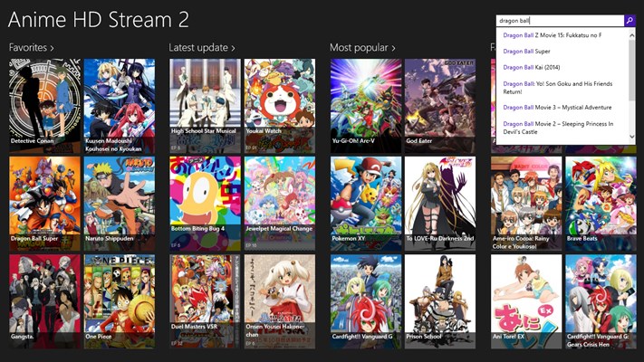Expand the Favorites section chevron
Viewport: 644px width, 362px height.
pyautogui.click(x=53, y=48)
